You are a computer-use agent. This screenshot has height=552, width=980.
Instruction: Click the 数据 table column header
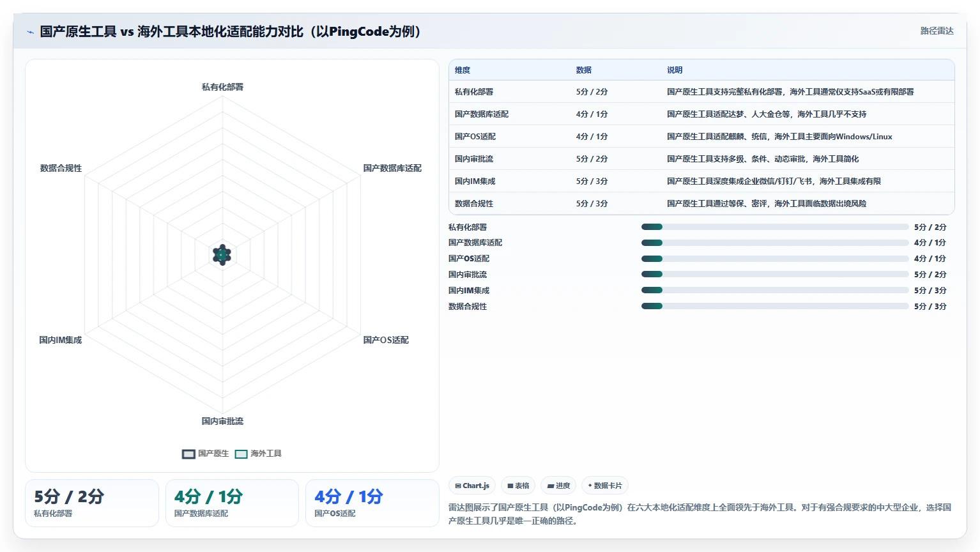(x=584, y=70)
